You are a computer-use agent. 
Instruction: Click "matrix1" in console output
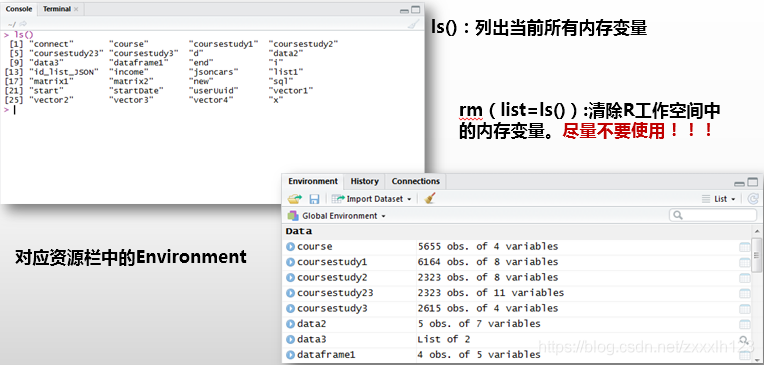51,81
